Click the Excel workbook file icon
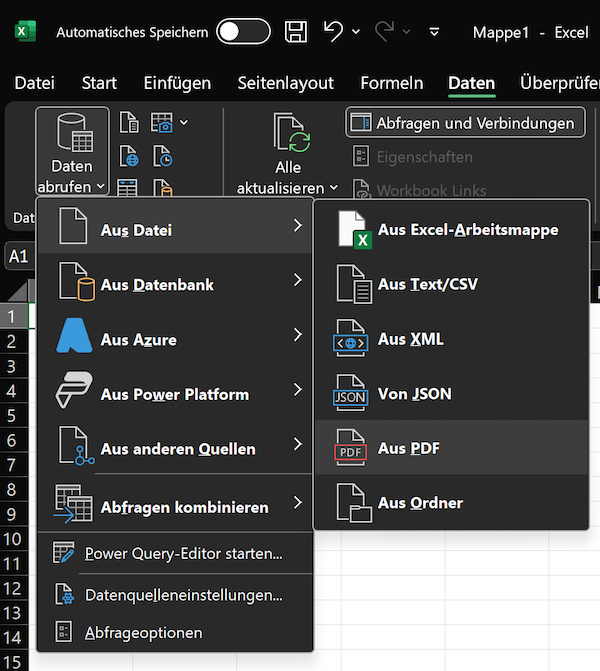Screen dimensions: 600x671 [354, 229]
